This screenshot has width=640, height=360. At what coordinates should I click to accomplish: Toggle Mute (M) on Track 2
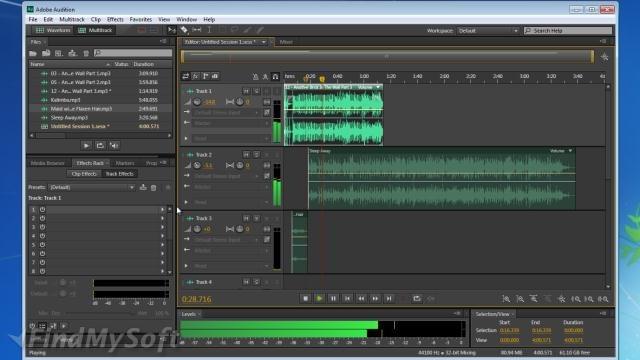tap(246, 155)
